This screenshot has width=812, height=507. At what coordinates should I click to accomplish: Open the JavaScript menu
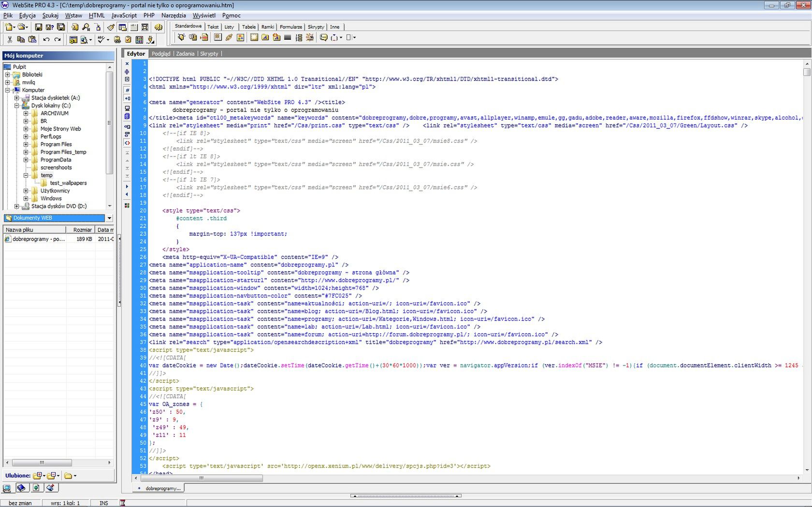pos(124,15)
